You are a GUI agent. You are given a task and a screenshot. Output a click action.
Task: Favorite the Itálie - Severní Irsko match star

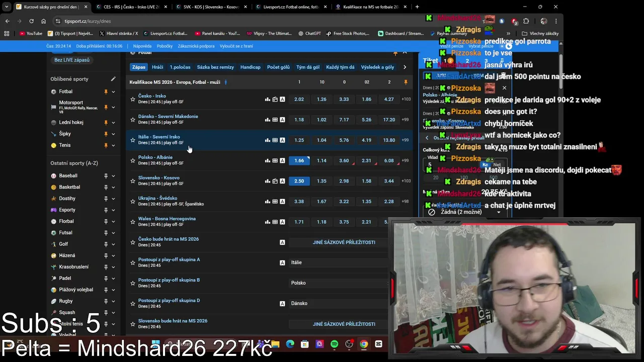tap(133, 140)
